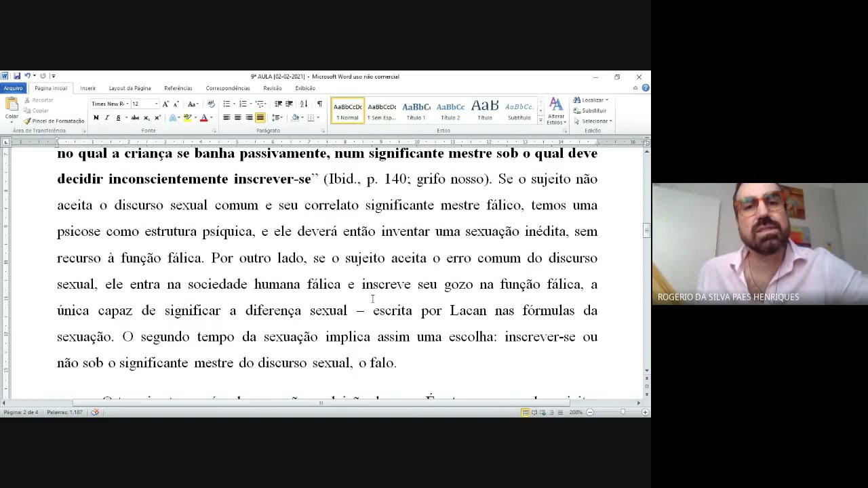Open Customize Quick Access Toolbar dropdown
This screenshot has width=868, height=488.
[53, 76]
